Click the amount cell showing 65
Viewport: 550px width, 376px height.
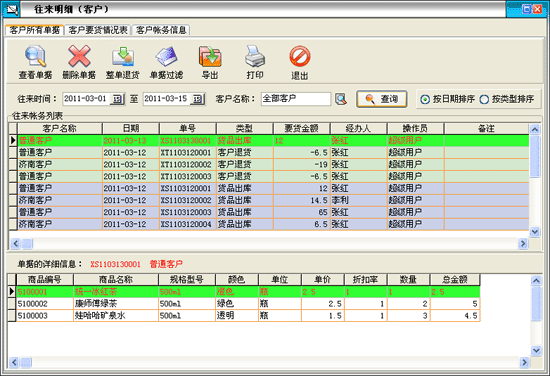pyautogui.click(x=301, y=212)
